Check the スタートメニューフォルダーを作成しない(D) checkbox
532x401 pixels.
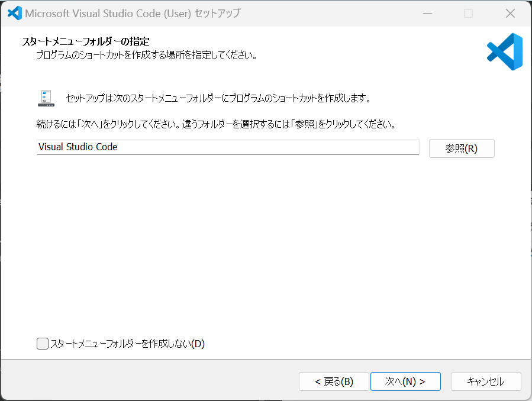coord(42,343)
